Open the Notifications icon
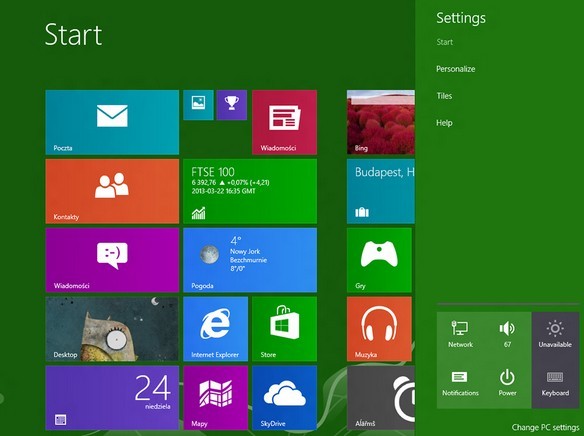 point(460,384)
